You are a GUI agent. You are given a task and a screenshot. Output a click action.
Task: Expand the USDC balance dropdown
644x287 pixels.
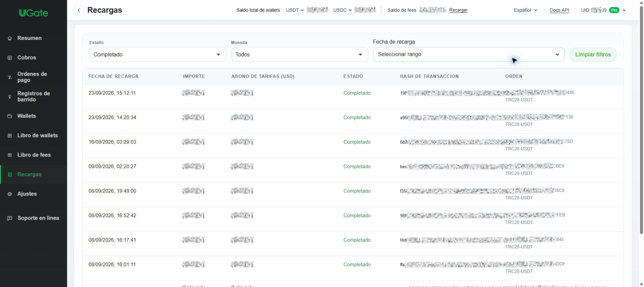click(342, 10)
